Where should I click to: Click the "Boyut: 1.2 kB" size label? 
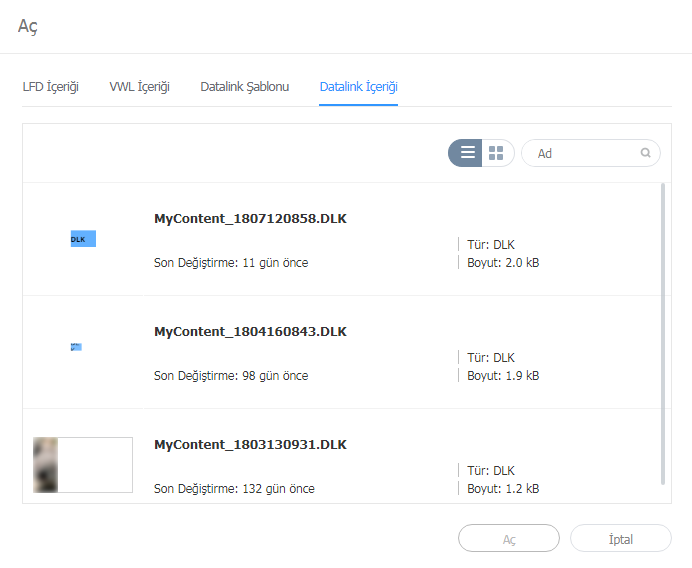tap(502, 489)
